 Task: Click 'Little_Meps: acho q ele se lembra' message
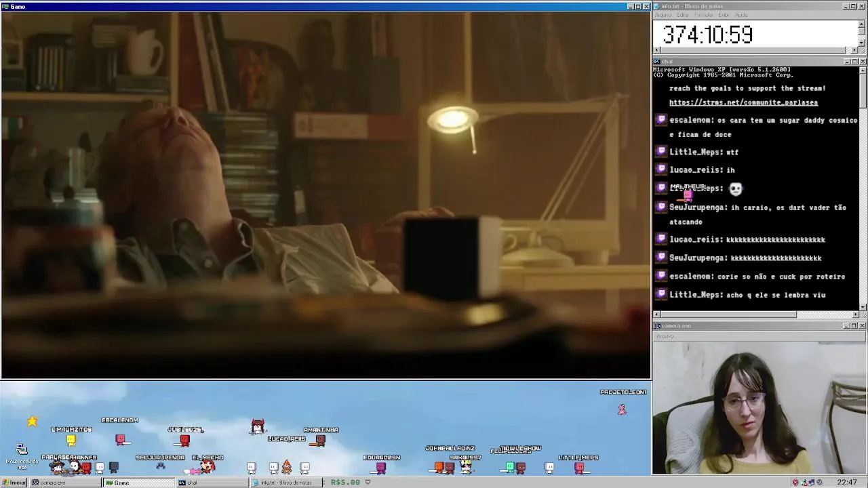(747, 295)
